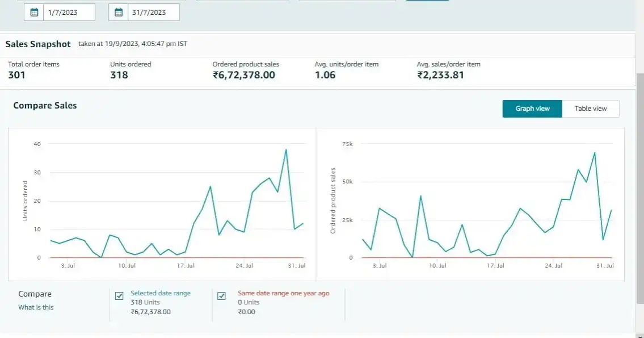
Task: Click the Units ordered value 318
Action: pyautogui.click(x=119, y=75)
